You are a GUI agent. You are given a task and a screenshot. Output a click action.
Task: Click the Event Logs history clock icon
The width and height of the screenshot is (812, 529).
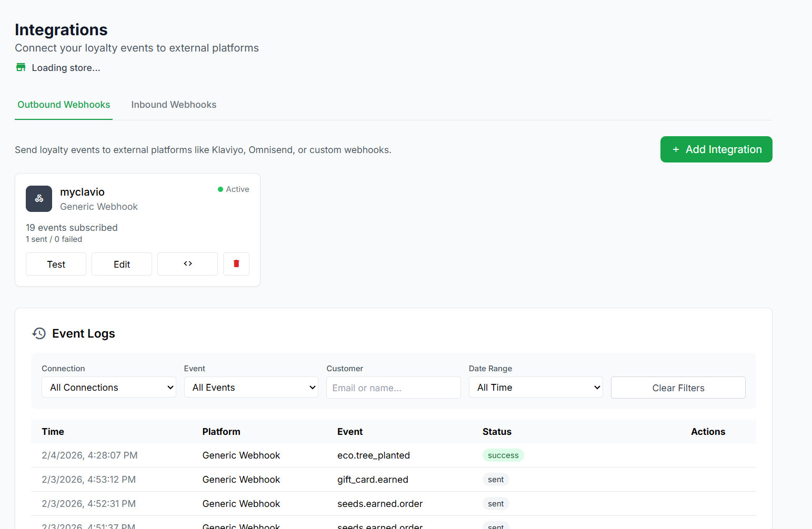tap(39, 333)
